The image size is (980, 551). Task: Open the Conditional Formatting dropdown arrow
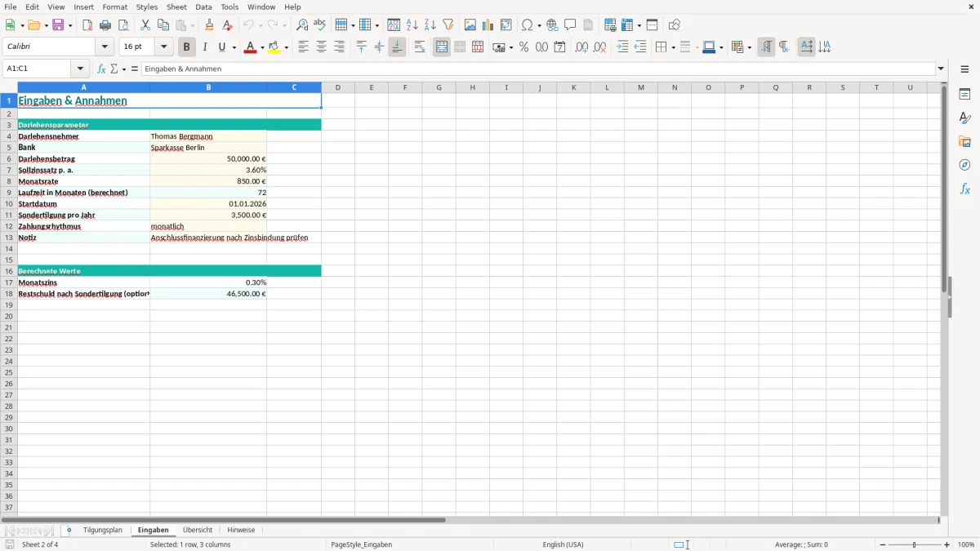click(x=749, y=47)
